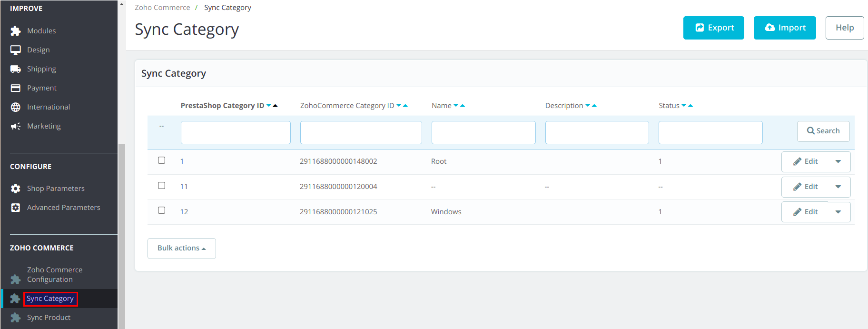Image resolution: width=868 pixels, height=329 pixels.
Task: Open the Bulk actions dropdown
Action: tap(182, 249)
